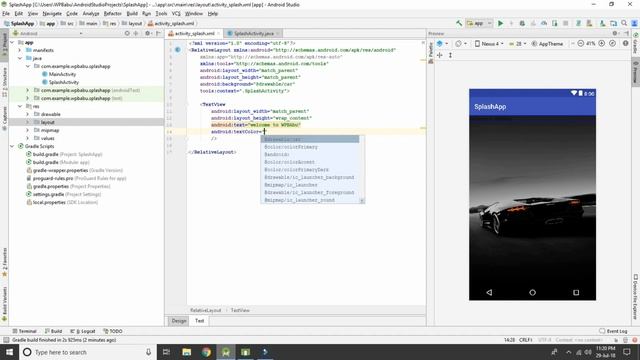Click the gutter icon beside the RelativeLayout line
This screenshot has height=360, width=640.
coord(178,50)
